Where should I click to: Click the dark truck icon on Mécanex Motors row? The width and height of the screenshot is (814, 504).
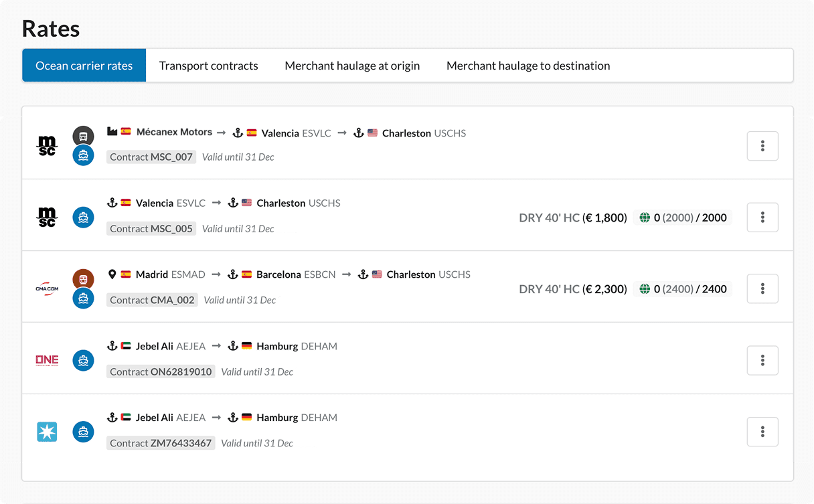pyautogui.click(x=83, y=136)
